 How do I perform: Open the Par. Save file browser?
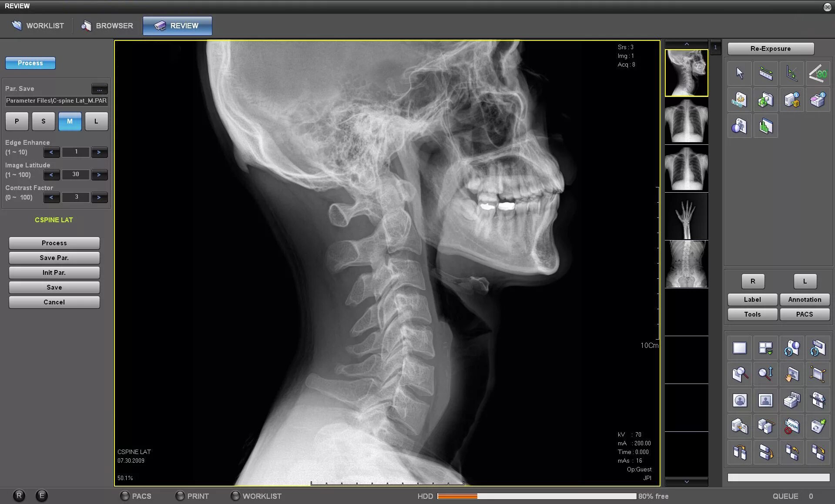(x=99, y=89)
